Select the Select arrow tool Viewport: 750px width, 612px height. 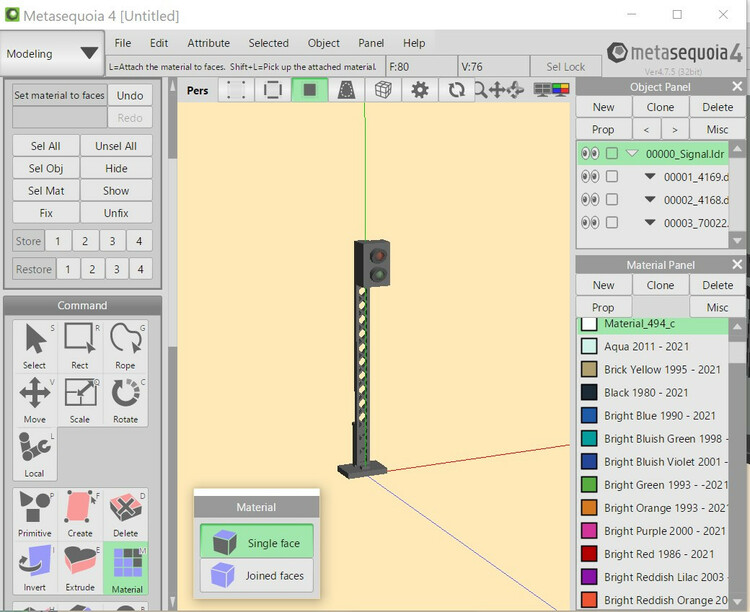pos(34,346)
